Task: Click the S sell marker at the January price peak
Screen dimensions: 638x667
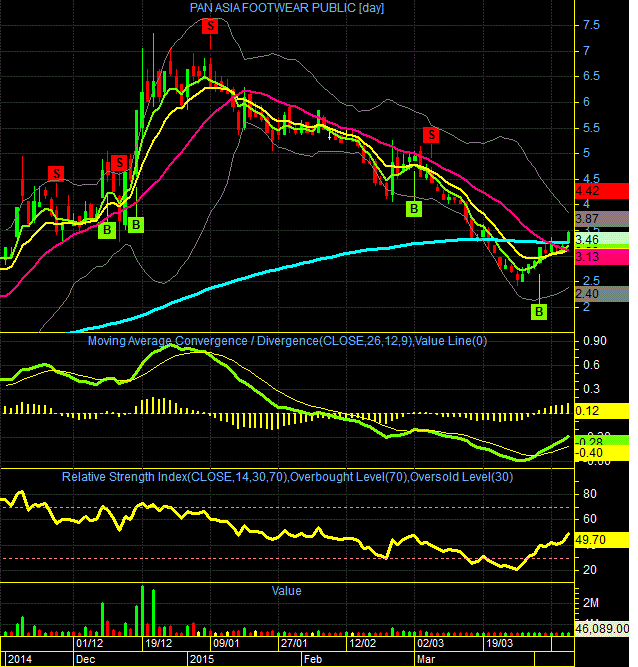Action: coord(210,26)
